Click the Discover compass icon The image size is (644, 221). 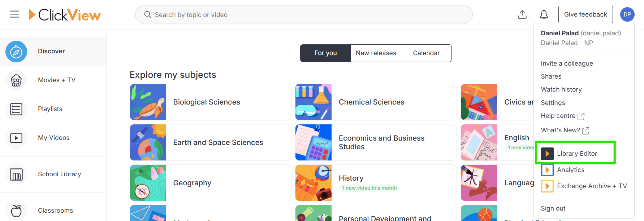tap(16, 52)
